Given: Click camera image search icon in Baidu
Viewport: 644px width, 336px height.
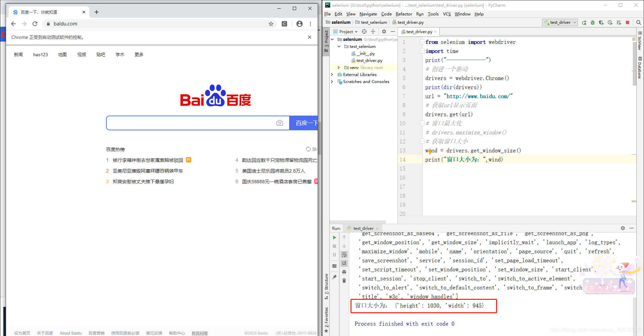Looking at the screenshot, I should point(280,123).
